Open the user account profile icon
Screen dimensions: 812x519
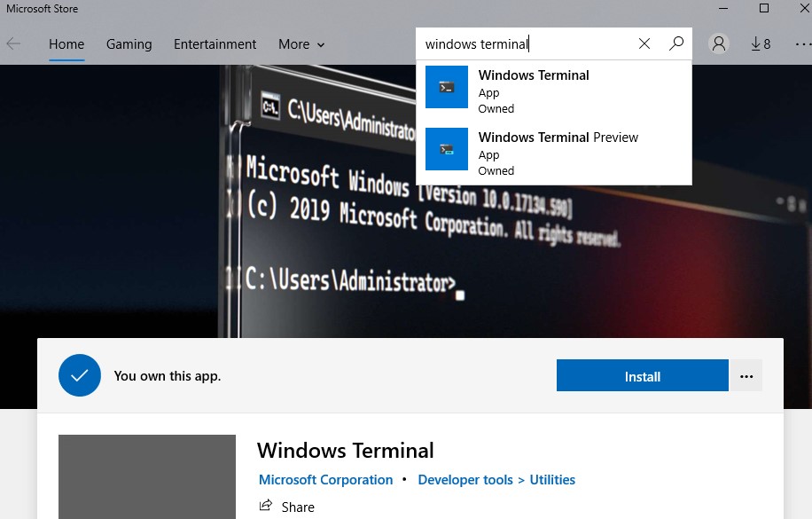(719, 44)
